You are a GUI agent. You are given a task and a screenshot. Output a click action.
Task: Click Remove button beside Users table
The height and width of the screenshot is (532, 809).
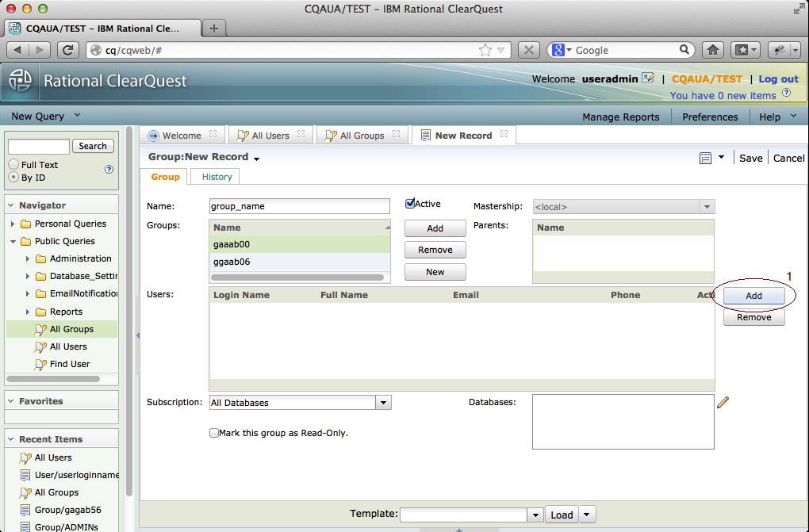(x=753, y=317)
